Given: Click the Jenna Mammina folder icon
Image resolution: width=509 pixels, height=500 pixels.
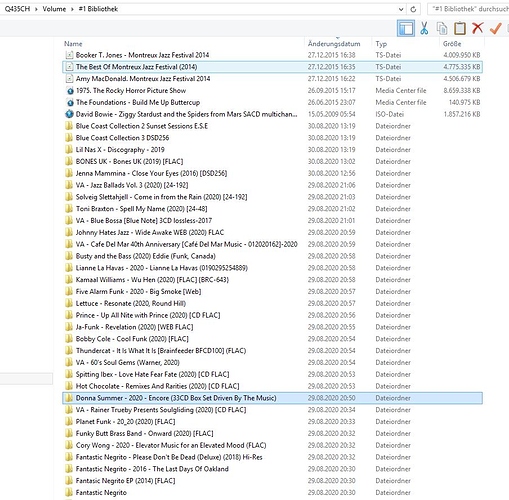Looking at the screenshot, I should click(69, 173).
